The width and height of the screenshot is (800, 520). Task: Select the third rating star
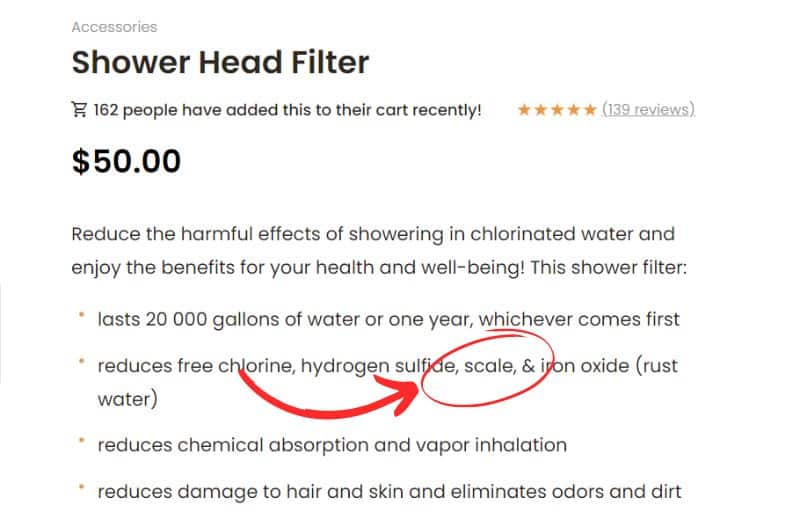pyautogui.click(x=557, y=110)
